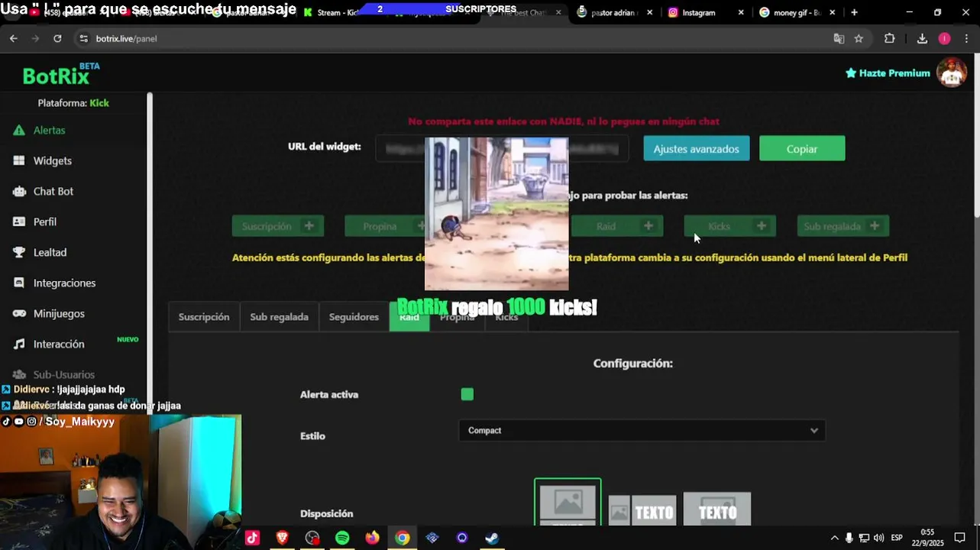
Task: Open the notifications center icon
Action: click(960, 538)
